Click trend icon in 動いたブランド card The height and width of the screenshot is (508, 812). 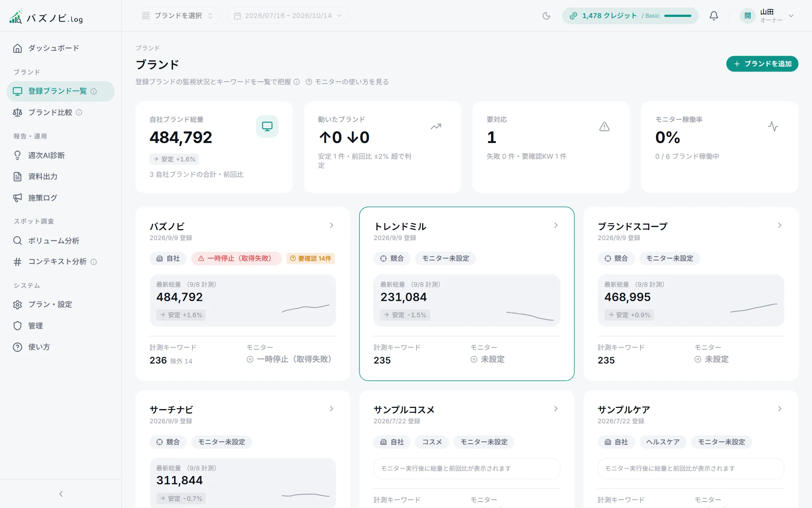tap(436, 126)
